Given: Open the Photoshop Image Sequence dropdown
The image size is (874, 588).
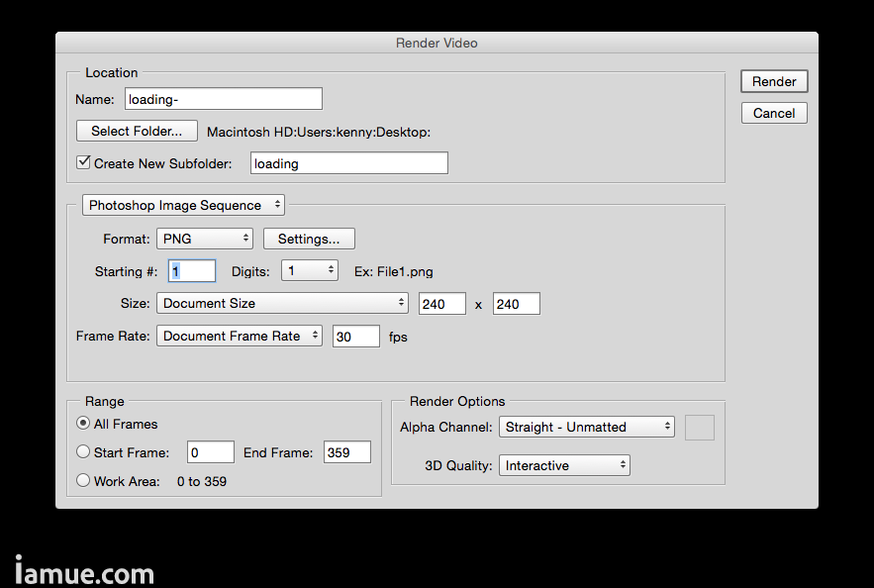Looking at the screenshot, I should click(x=183, y=205).
